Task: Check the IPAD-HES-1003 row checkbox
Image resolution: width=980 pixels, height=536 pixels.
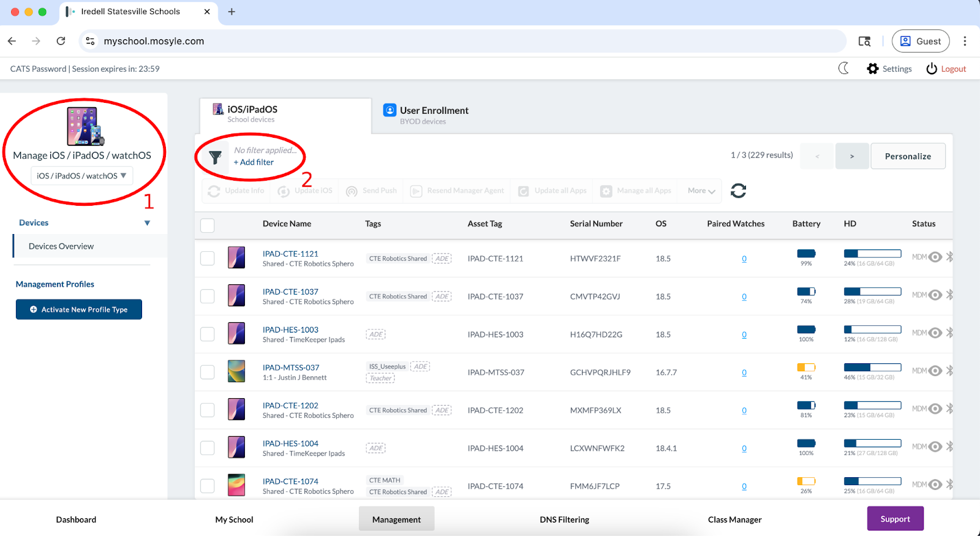Action: (208, 334)
